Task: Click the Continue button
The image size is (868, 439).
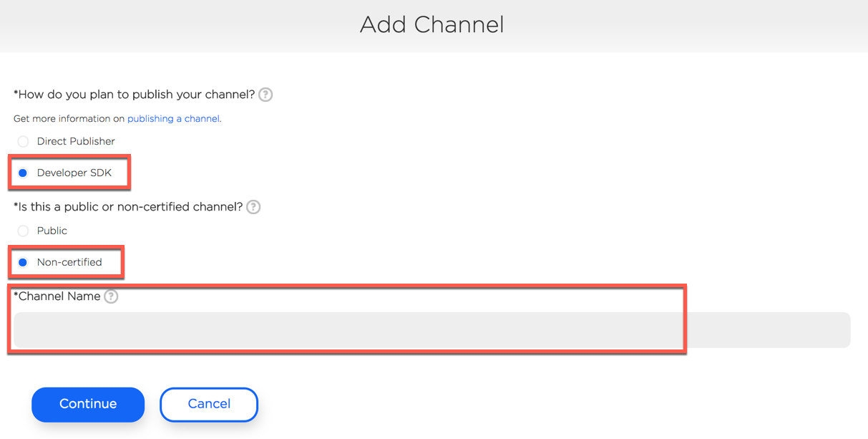Action: [x=88, y=404]
